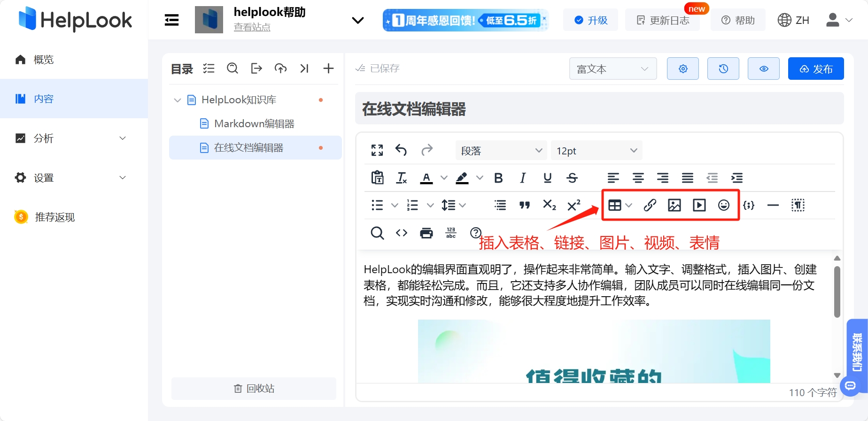Open 内容 content menu
The width and height of the screenshot is (868, 421).
coord(74,99)
